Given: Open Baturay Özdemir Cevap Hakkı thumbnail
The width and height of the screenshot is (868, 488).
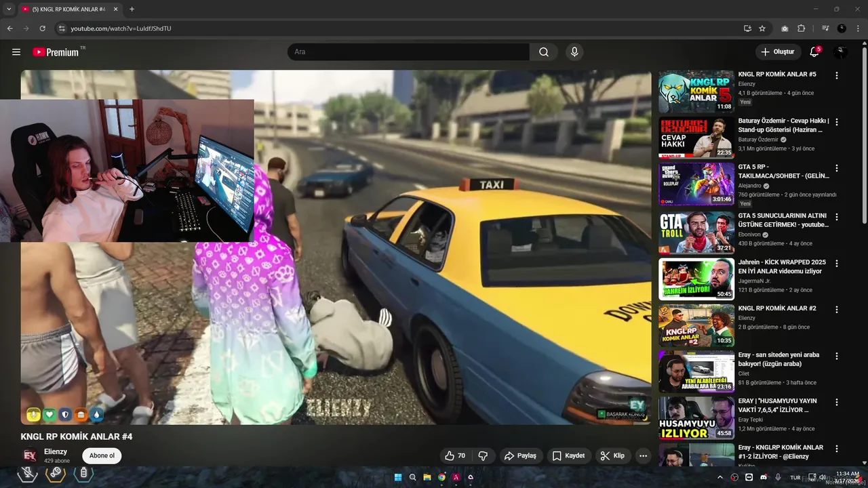Looking at the screenshot, I should (x=696, y=138).
